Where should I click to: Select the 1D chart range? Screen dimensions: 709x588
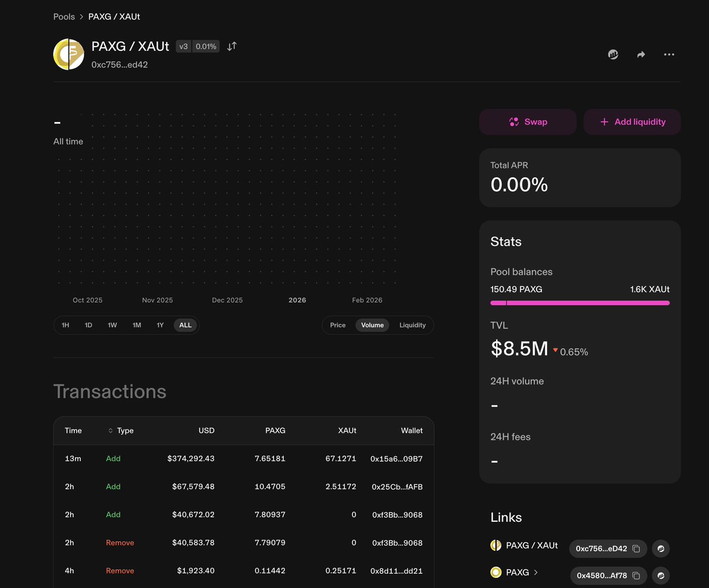pos(89,325)
